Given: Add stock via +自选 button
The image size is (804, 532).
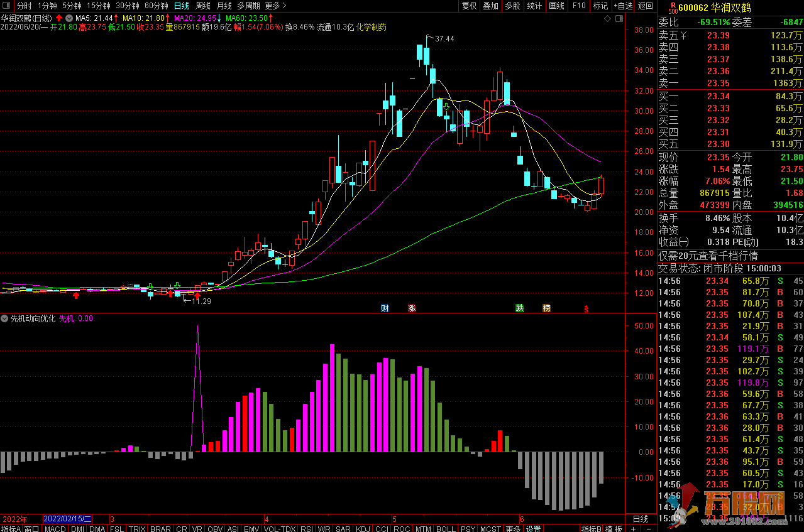Looking at the screenshot, I should click(x=622, y=6).
